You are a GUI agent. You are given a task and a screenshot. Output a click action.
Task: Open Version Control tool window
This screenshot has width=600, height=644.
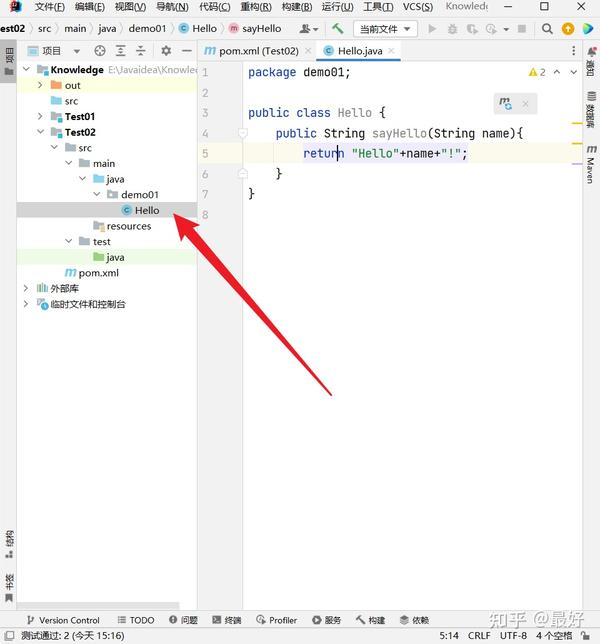(63, 620)
